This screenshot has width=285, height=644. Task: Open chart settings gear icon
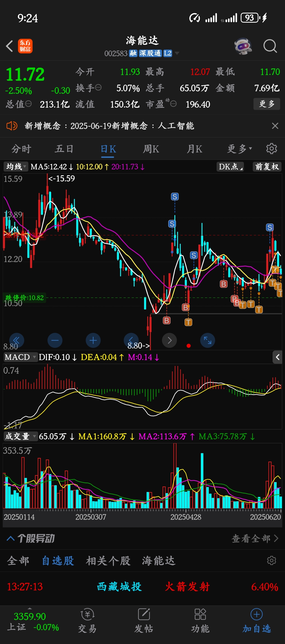tap(271, 149)
